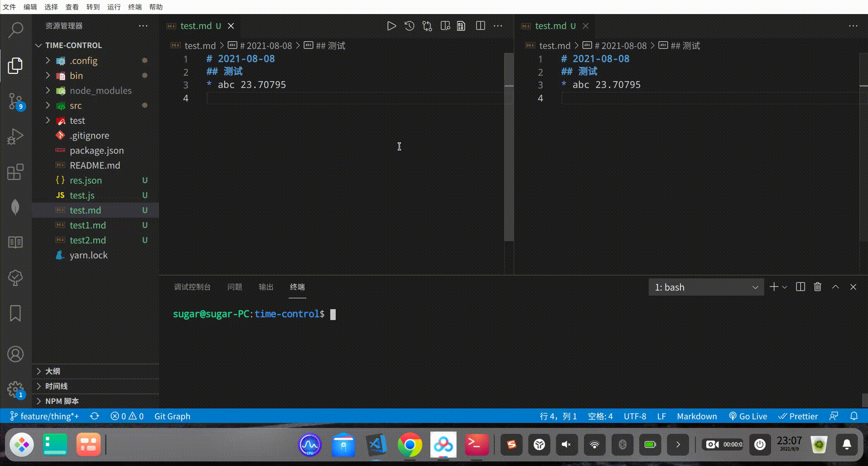Click the left editor vertical scrollbar
This screenshot has width=868, height=466.
509,147
